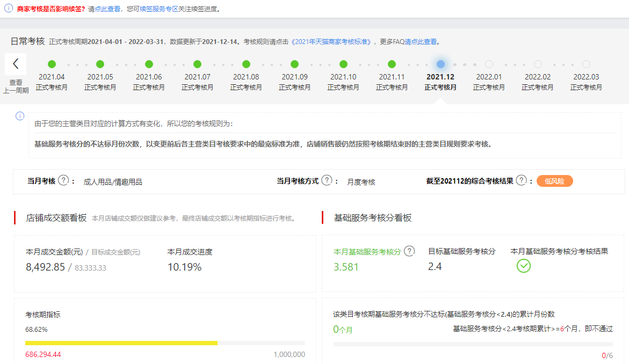
Task: Click the 0/6 counter text
Action: click(608, 355)
